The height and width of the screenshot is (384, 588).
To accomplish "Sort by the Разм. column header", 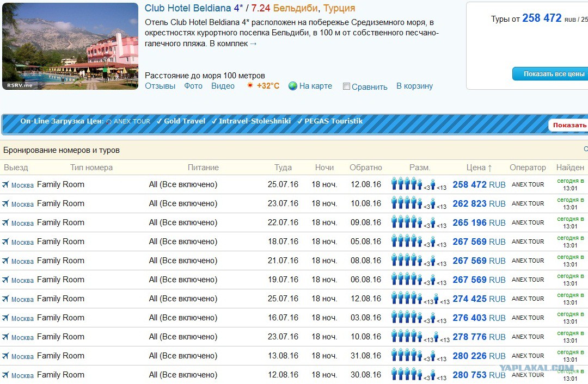I will pos(420,168).
